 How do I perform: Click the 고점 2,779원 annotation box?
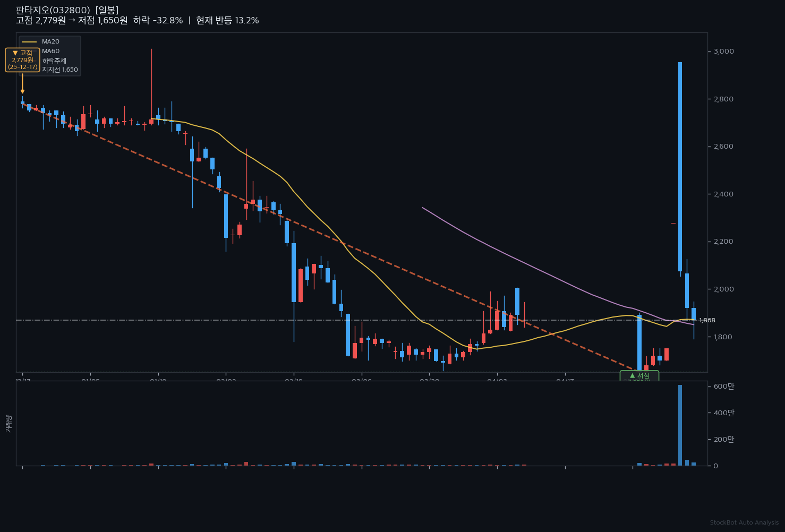pos(22,60)
